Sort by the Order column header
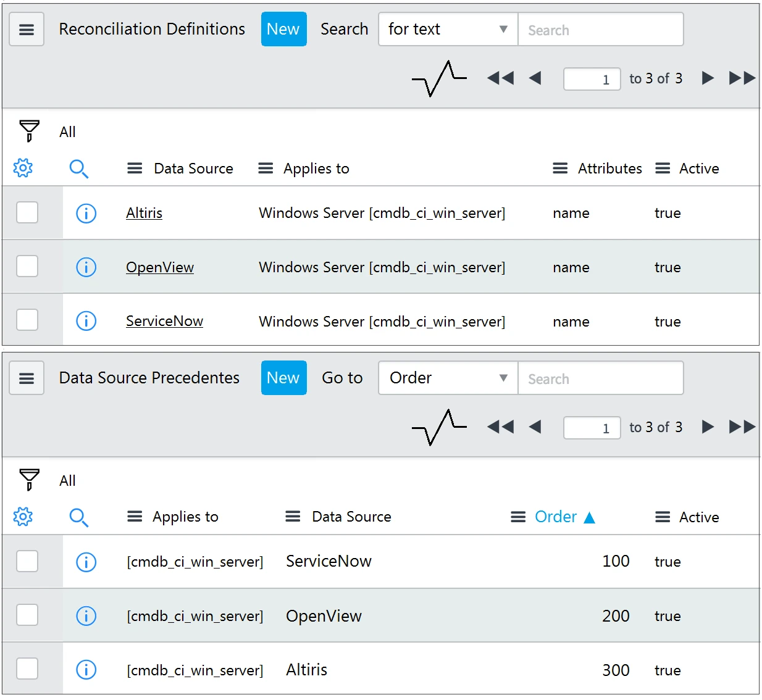The width and height of the screenshot is (762, 700). pyautogui.click(x=555, y=517)
